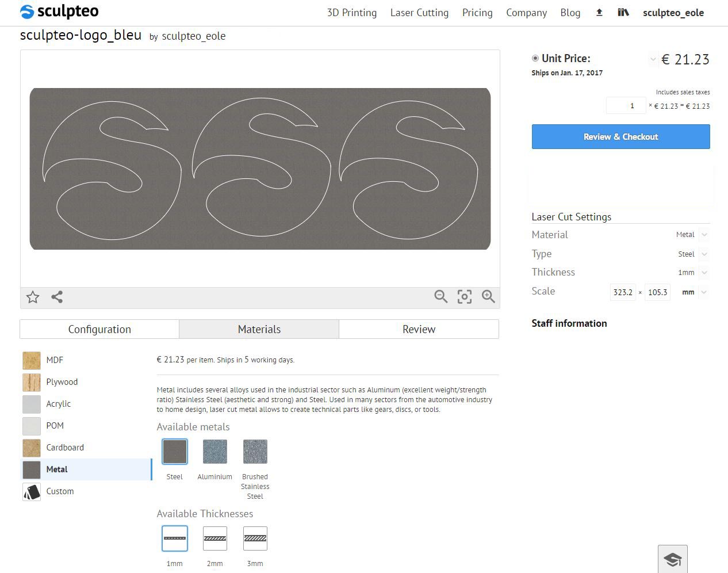Click the Review & Checkout button

621,137
